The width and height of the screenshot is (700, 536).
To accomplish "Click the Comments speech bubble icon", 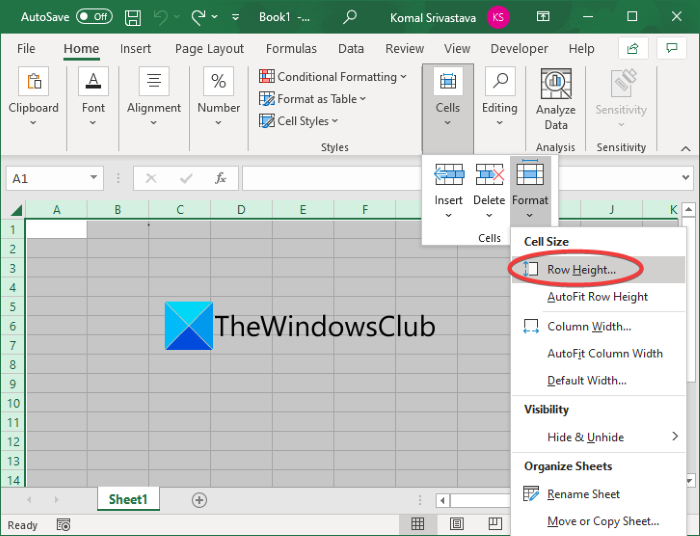I will 671,48.
